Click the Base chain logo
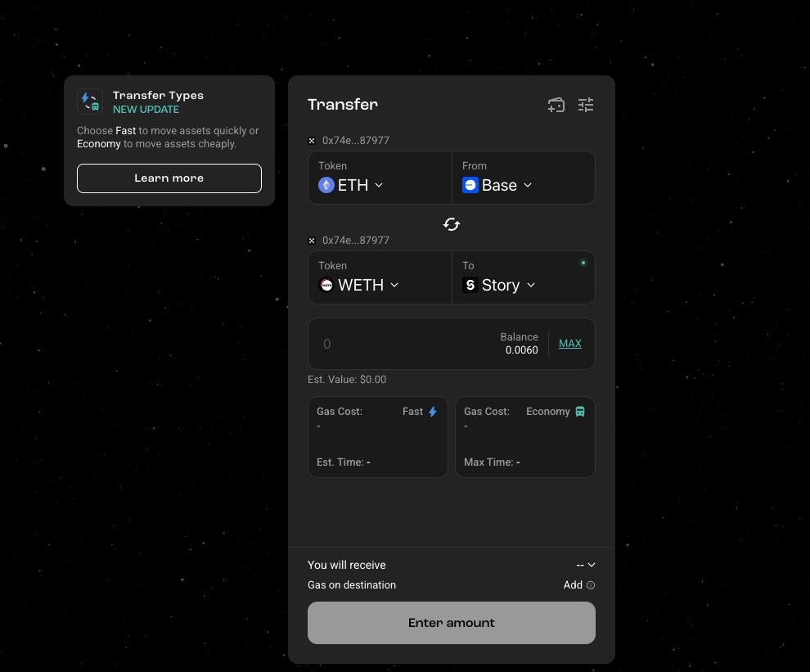The height and width of the screenshot is (672, 810). [470, 185]
